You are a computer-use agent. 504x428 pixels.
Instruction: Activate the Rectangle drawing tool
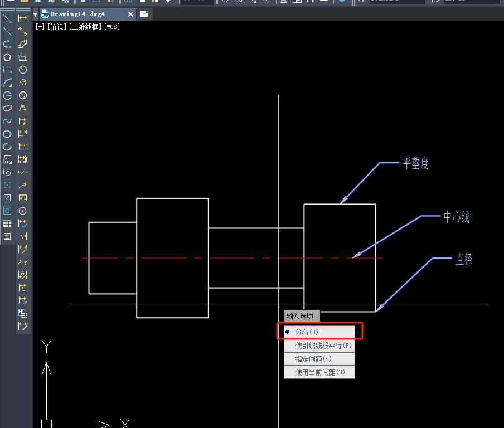[x=7, y=70]
